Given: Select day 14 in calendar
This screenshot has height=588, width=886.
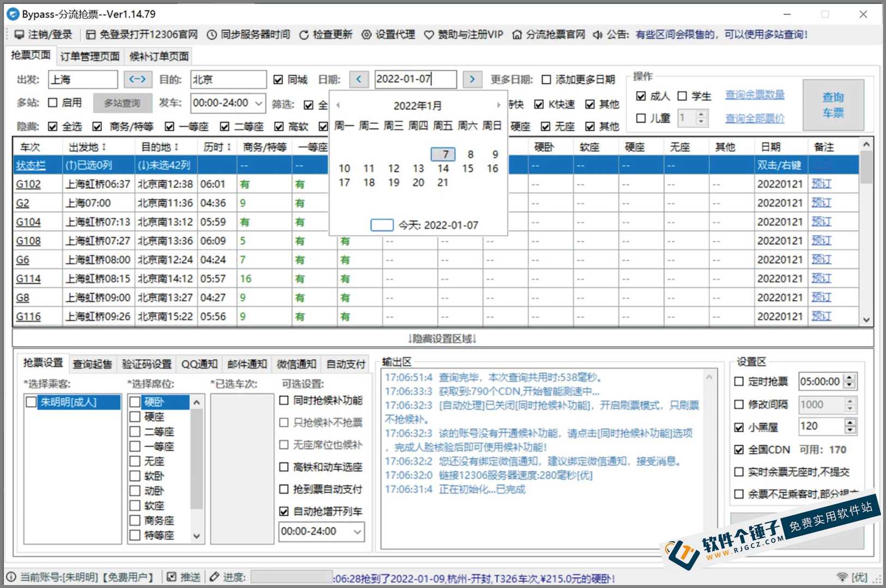Looking at the screenshot, I should pos(443,168).
